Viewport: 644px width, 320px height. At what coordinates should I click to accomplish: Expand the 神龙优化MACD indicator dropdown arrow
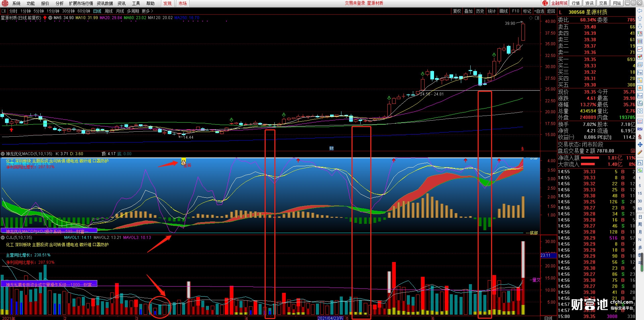3,154
